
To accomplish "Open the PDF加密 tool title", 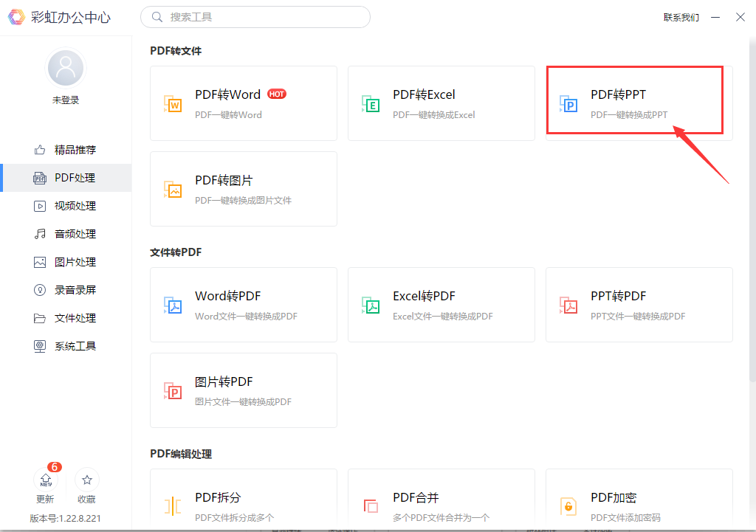I will pyautogui.click(x=614, y=497).
